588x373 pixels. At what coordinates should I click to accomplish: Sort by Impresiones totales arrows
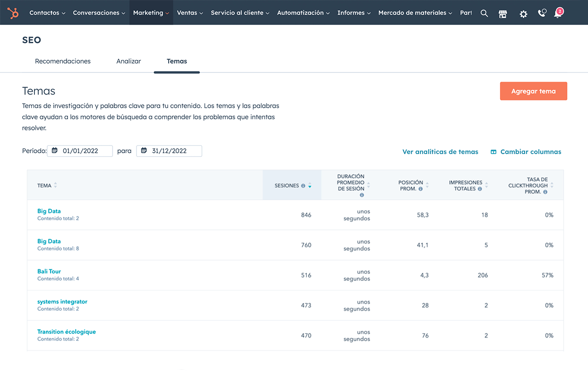[486, 185]
